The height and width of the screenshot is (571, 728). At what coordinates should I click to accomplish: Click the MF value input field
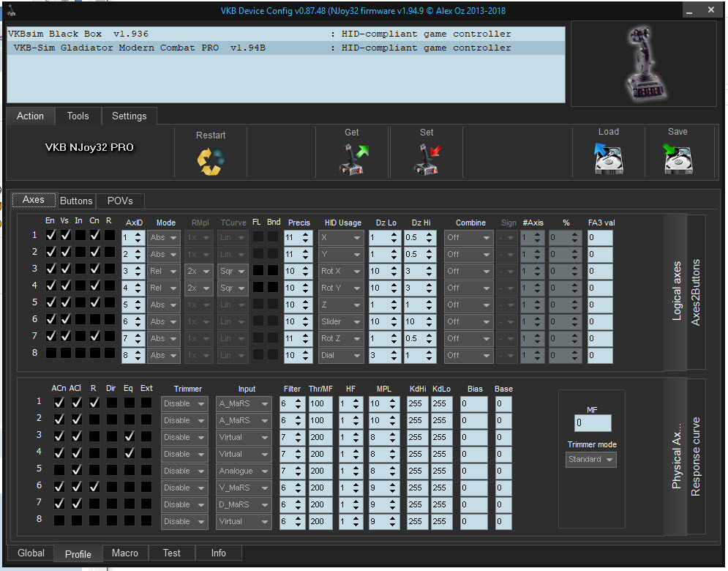click(592, 423)
